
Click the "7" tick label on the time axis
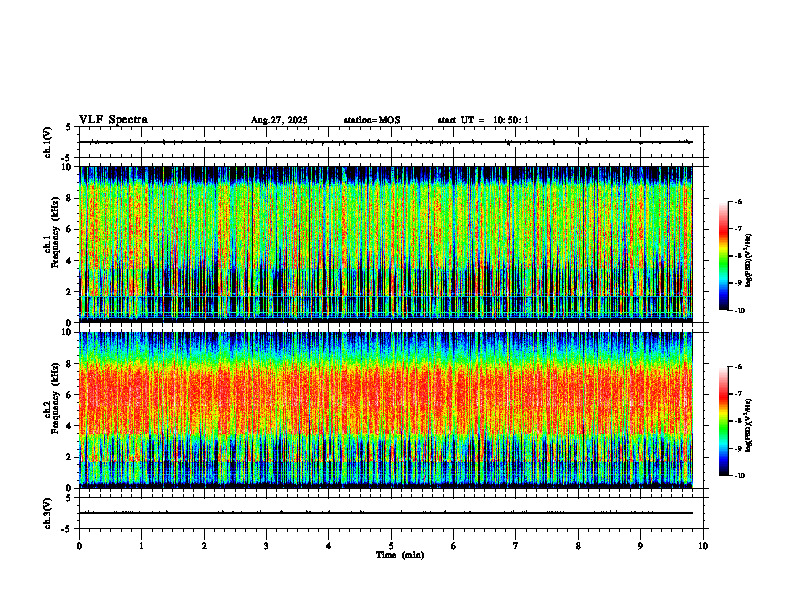click(516, 546)
